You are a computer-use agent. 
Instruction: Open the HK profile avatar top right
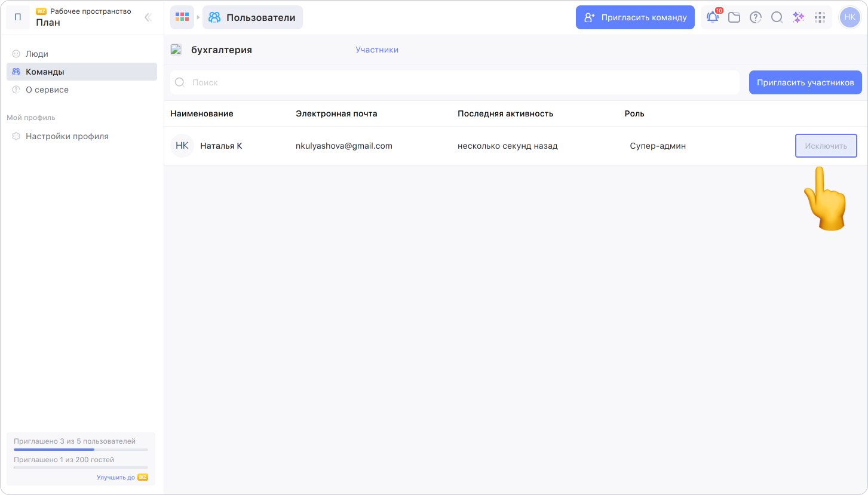(849, 17)
